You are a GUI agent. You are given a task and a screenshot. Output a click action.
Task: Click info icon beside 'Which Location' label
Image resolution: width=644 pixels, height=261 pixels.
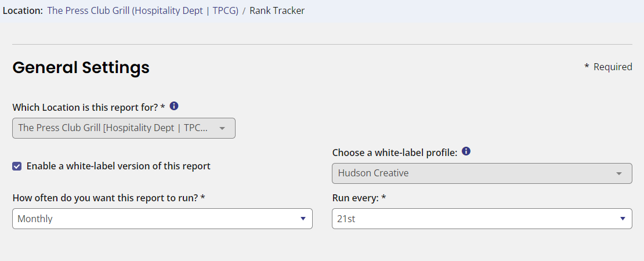coord(174,106)
